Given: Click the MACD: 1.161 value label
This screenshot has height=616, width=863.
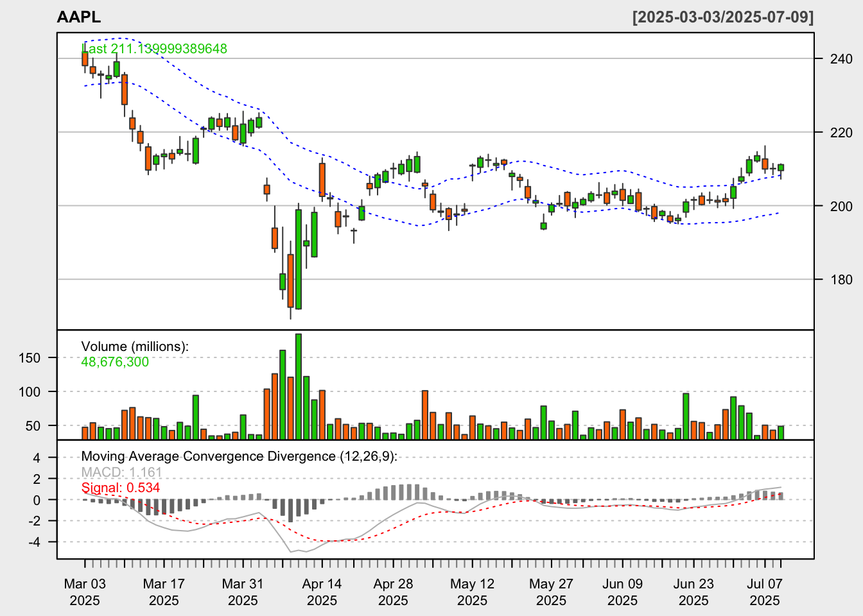Looking at the screenshot, I should coord(122,472).
